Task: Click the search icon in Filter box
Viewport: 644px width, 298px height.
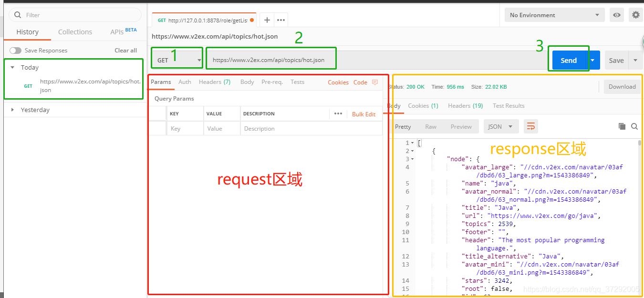Action: tap(18, 15)
